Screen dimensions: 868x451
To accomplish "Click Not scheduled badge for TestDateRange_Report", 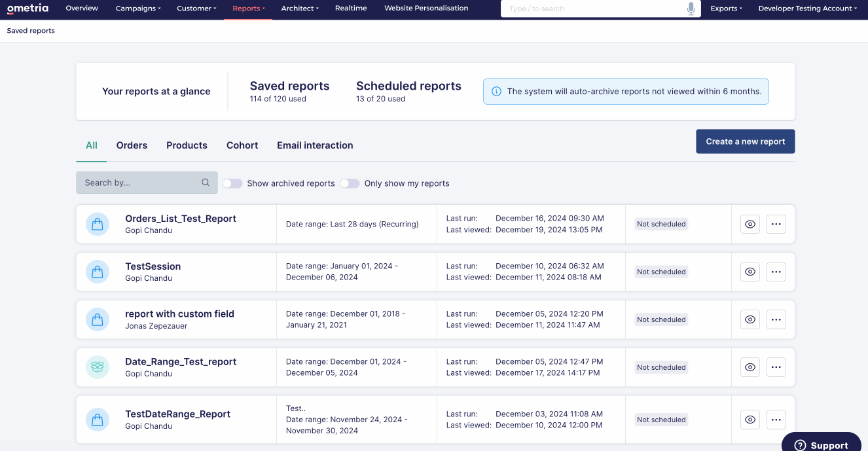I will (x=661, y=420).
